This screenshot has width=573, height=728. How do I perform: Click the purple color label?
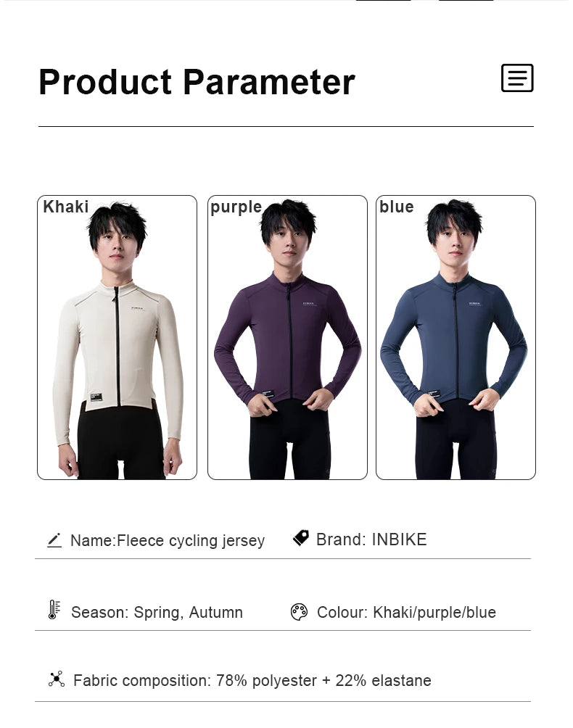(x=236, y=207)
